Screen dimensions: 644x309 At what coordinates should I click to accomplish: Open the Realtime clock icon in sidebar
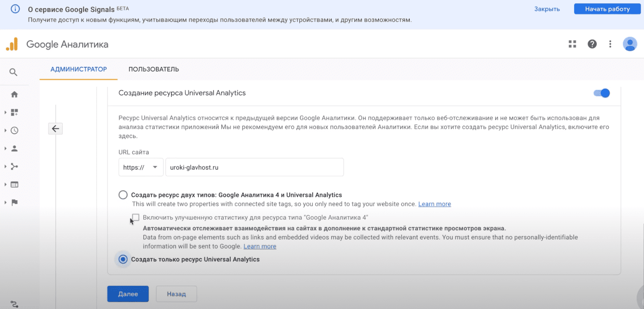coord(14,130)
